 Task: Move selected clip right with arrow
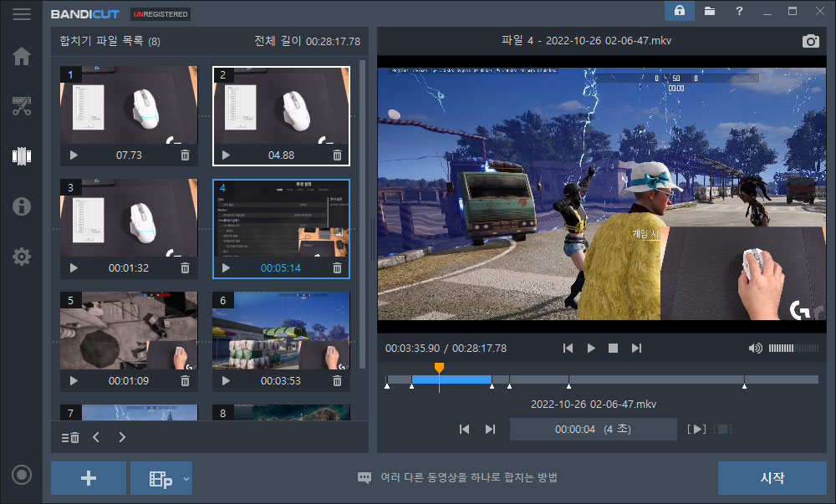point(122,437)
